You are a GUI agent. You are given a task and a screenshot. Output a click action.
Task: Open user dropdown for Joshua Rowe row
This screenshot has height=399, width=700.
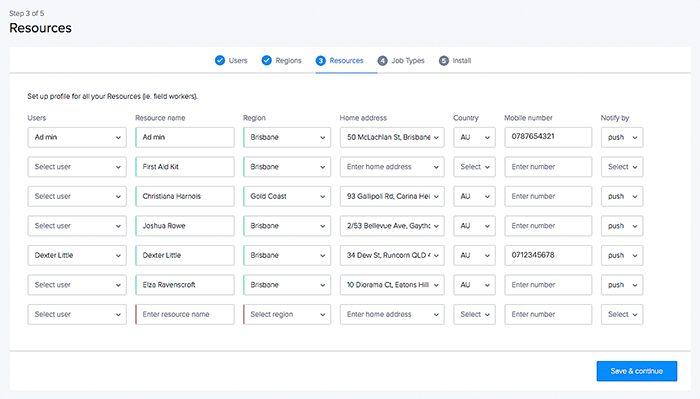(x=77, y=225)
